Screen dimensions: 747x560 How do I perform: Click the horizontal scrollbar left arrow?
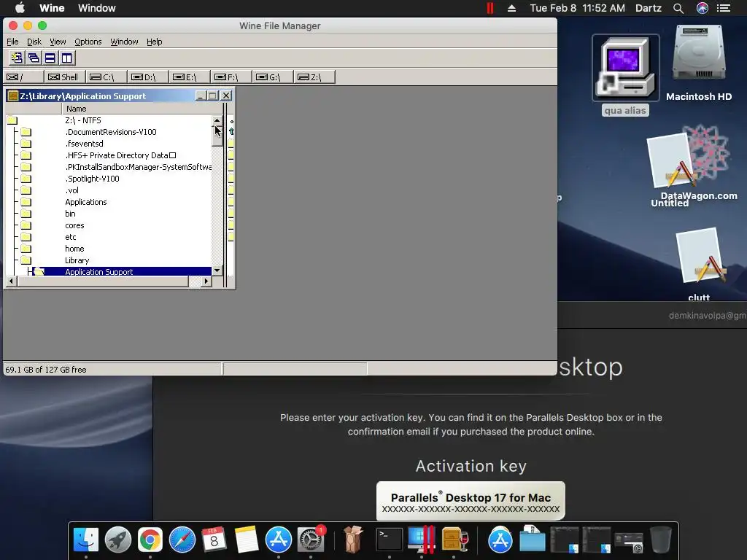click(10, 281)
